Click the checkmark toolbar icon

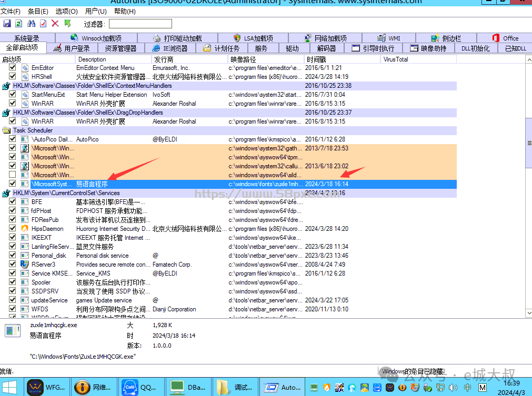click(x=43, y=23)
